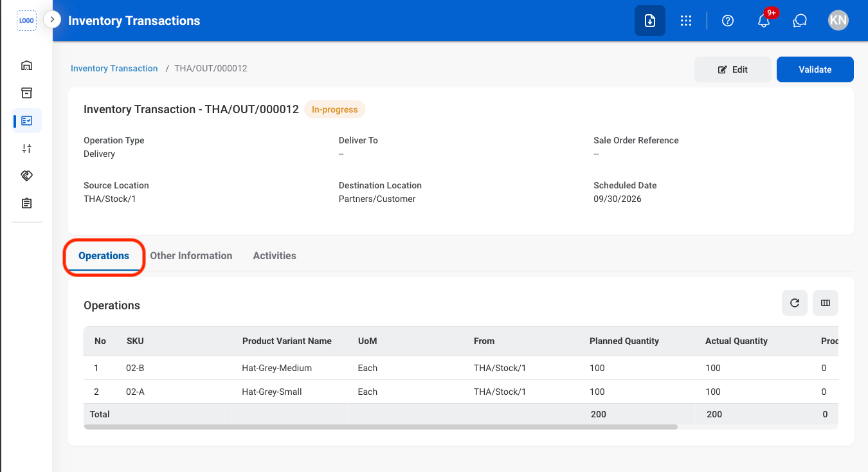
Task: Click the UoM column header
Action: tap(368, 341)
